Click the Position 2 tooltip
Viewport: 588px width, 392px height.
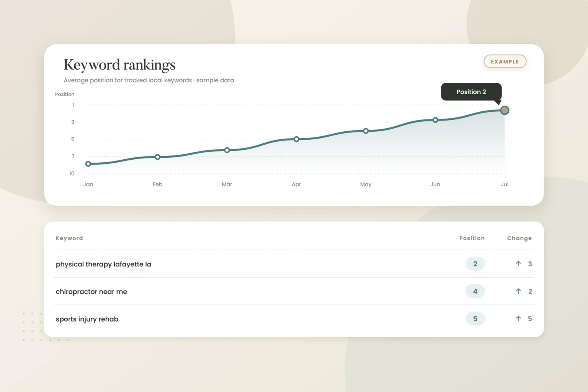(x=471, y=92)
